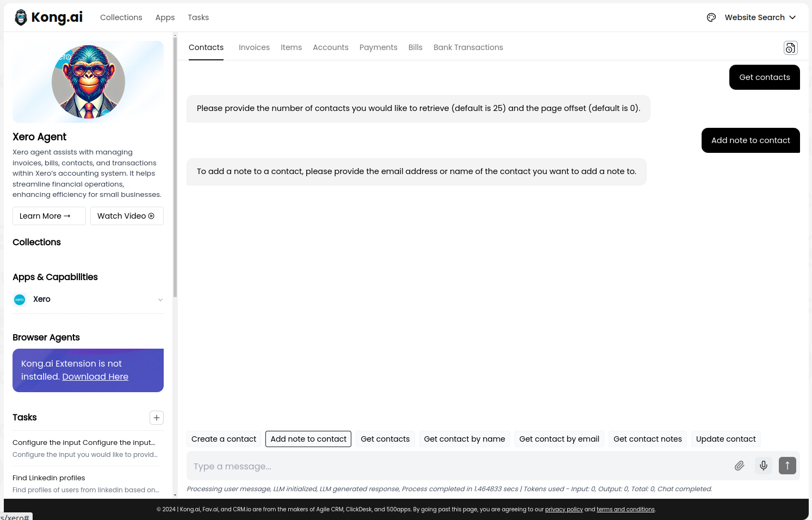This screenshot has height=520, width=812.
Task: Click the reply asking for contact email
Action: (x=416, y=171)
